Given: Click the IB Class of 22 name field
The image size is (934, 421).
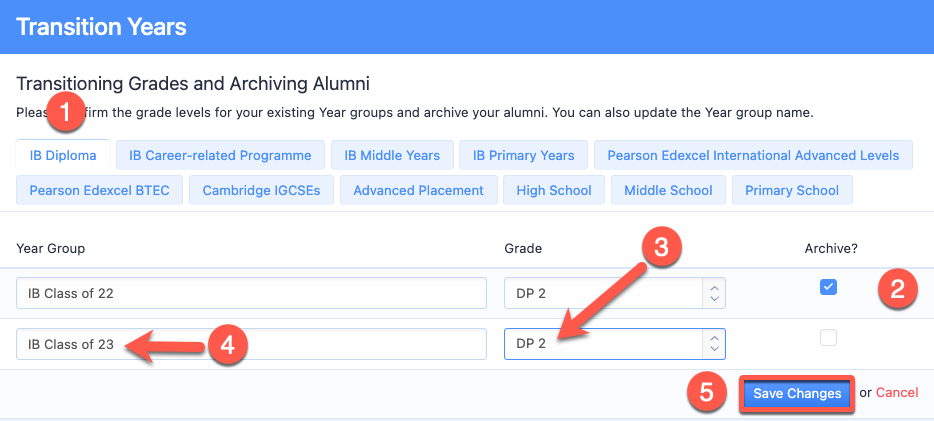Looking at the screenshot, I should click(251, 293).
